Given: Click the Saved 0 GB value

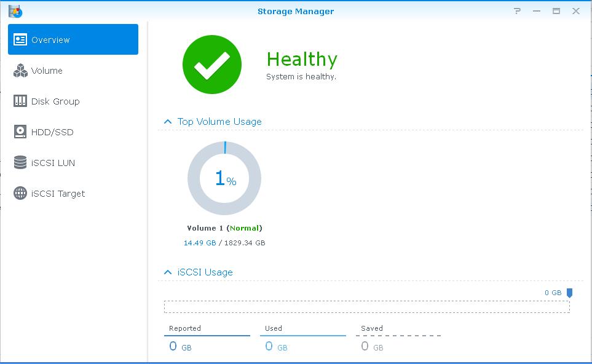Looking at the screenshot, I should coord(373,346).
